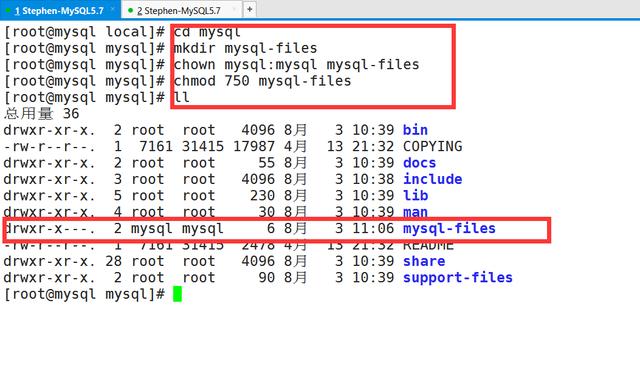
Task: Click the '11:06' timestamp of mysql-files
Action: click(373, 228)
